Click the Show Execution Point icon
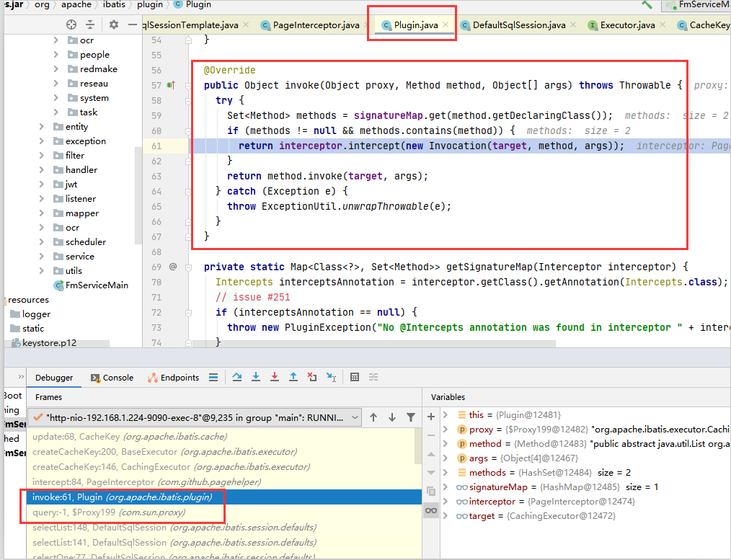This screenshot has height=560, width=731. (x=213, y=377)
